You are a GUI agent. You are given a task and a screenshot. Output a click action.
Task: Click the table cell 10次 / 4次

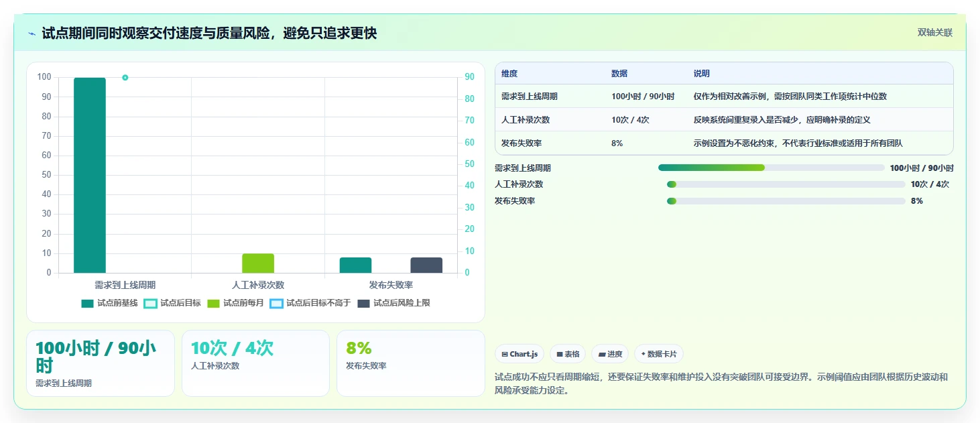click(x=630, y=120)
